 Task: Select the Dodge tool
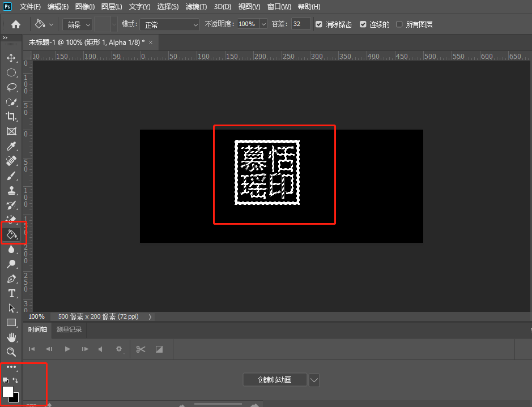click(x=11, y=264)
